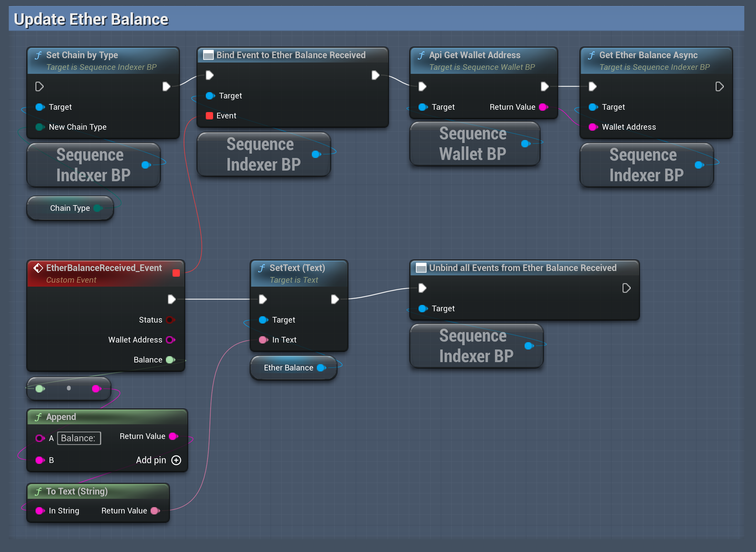This screenshot has height=552, width=756.
Task: Click the Balance output pin on custom event
Action: 170,360
